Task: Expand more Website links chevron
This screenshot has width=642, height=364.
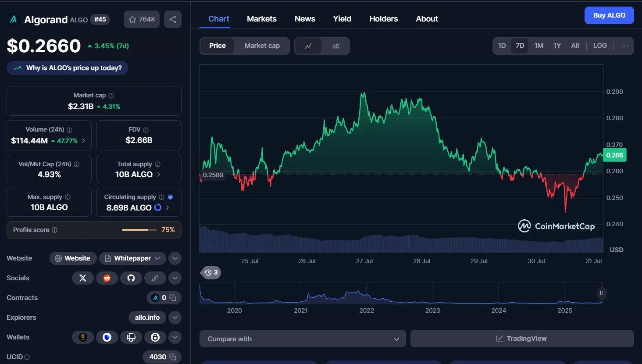Action: (175, 258)
